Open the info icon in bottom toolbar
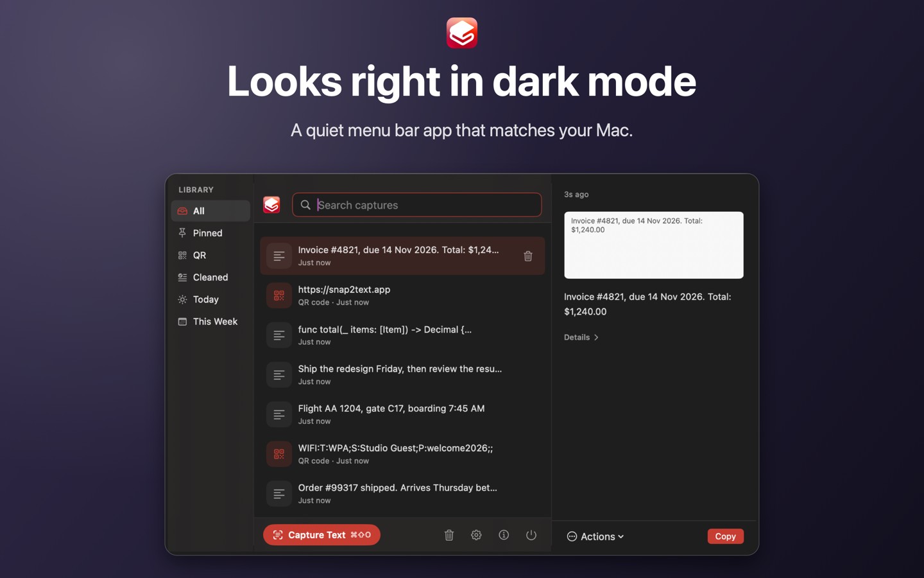This screenshot has height=578, width=924. 504,535
